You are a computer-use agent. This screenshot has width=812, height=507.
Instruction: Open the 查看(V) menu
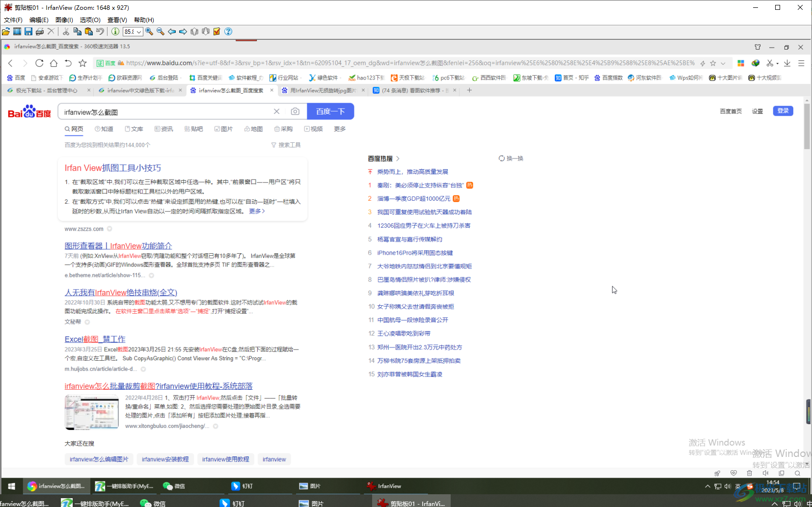[117, 20]
